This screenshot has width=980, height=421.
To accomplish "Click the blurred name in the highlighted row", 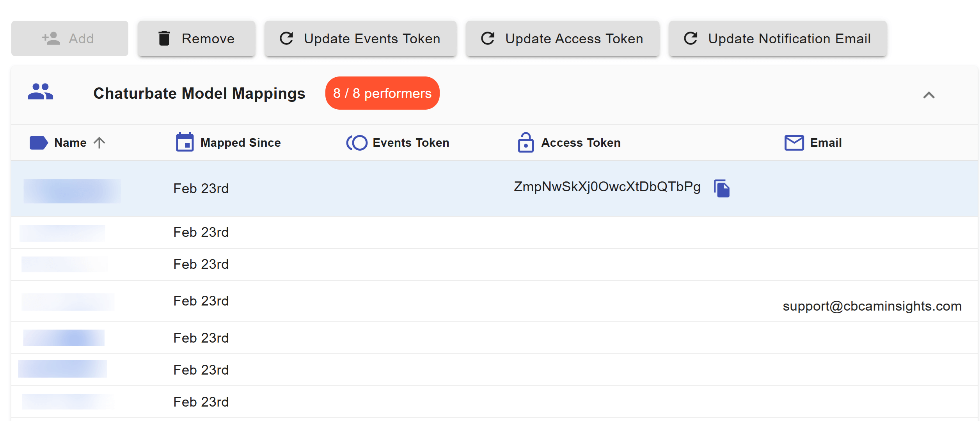I will (x=72, y=191).
